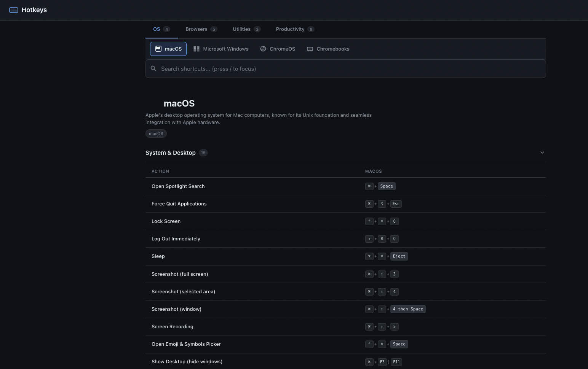
Task: Click the Q key in Lock Screen row
Action: (394, 221)
